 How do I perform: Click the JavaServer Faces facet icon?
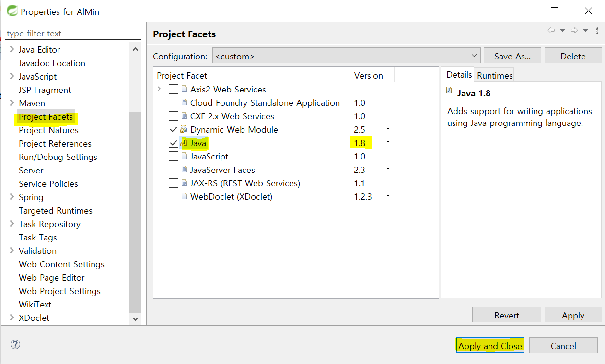point(185,170)
